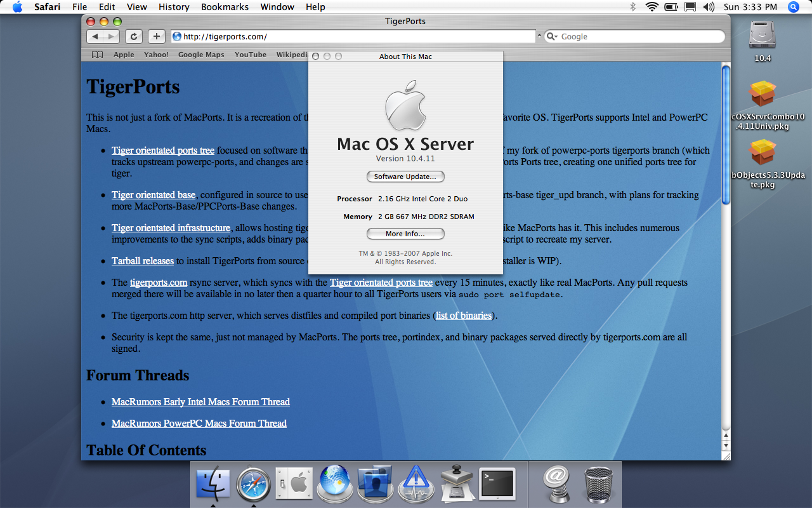Open the Help menu
Screen dimensions: 812x508
[315, 7]
